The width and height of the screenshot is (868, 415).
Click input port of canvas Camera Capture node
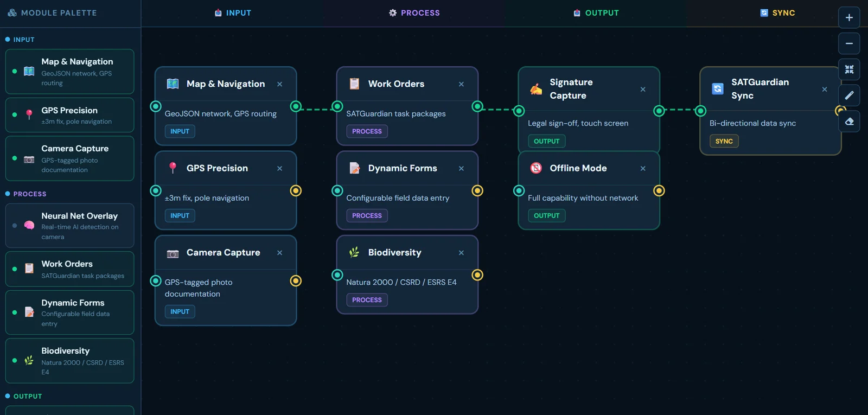click(156, 280)
